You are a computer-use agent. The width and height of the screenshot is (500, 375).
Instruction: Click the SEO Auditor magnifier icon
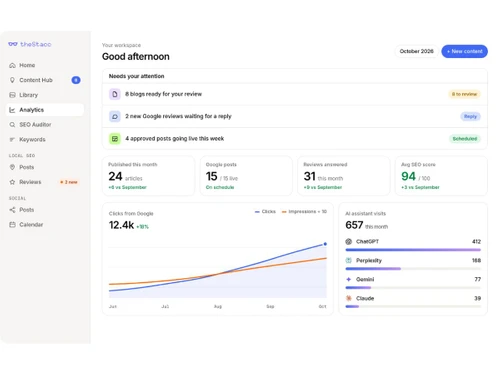[x=12, y=125]
